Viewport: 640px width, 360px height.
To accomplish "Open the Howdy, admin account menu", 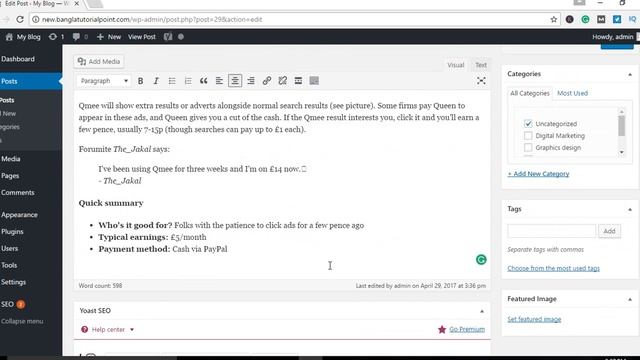I will (615, 37).
